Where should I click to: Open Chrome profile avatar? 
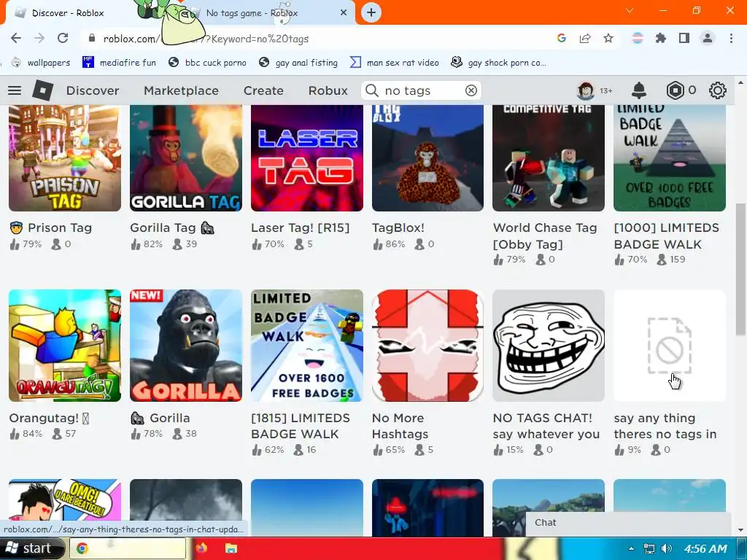pyautogui.click(x=708, y=38)
